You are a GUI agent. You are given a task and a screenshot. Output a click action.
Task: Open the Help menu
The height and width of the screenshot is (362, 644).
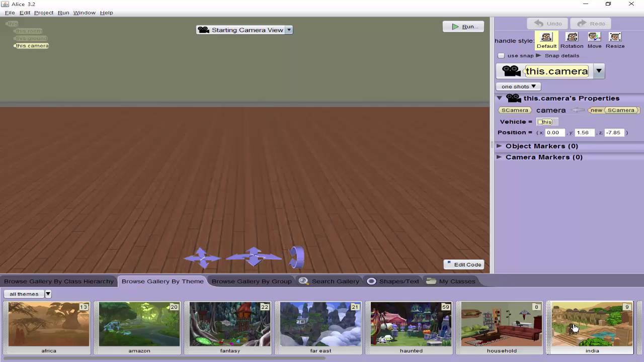click(x=106, y=13)
